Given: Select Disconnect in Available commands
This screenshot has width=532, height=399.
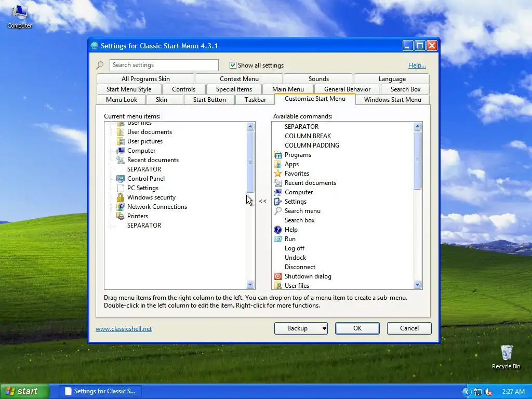Looking at the screenshot, I should pos(300,267).
